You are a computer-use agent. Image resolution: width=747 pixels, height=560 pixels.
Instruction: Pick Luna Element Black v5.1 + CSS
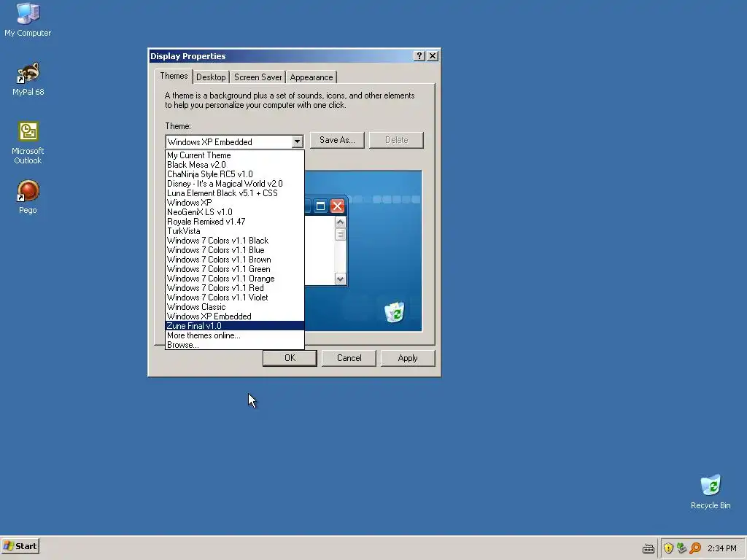(x=234, y=193)
